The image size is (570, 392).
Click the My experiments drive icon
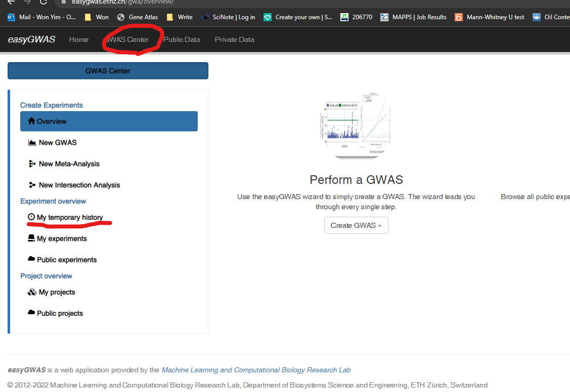pyautogui.click(x=31, y=238)
